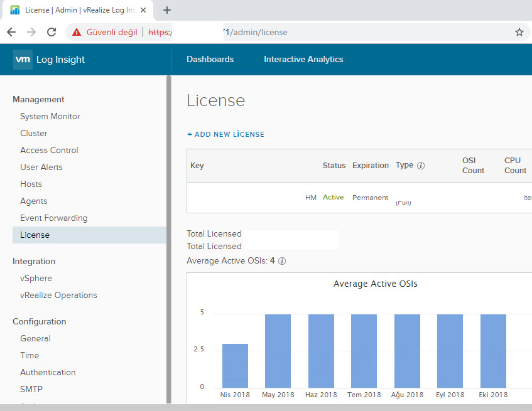The height and width of the screenshot is (411, 532).
Task: Switch to Interactive Analytics
Action: pos(303,60)
